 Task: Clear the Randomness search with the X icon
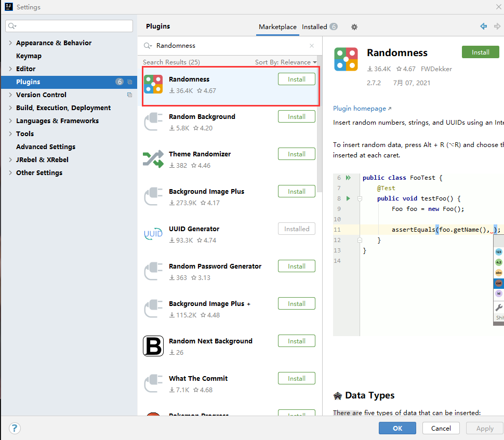[x=312, y=46]
